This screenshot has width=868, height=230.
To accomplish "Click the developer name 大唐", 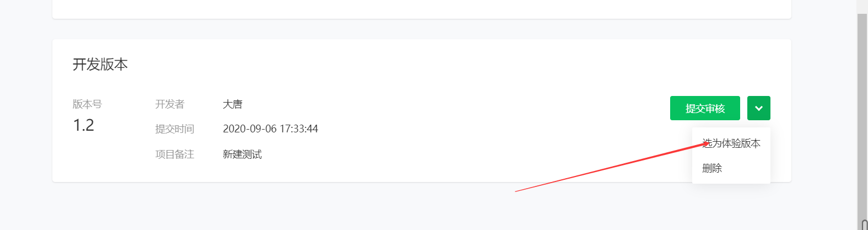I will pos(233,104).
